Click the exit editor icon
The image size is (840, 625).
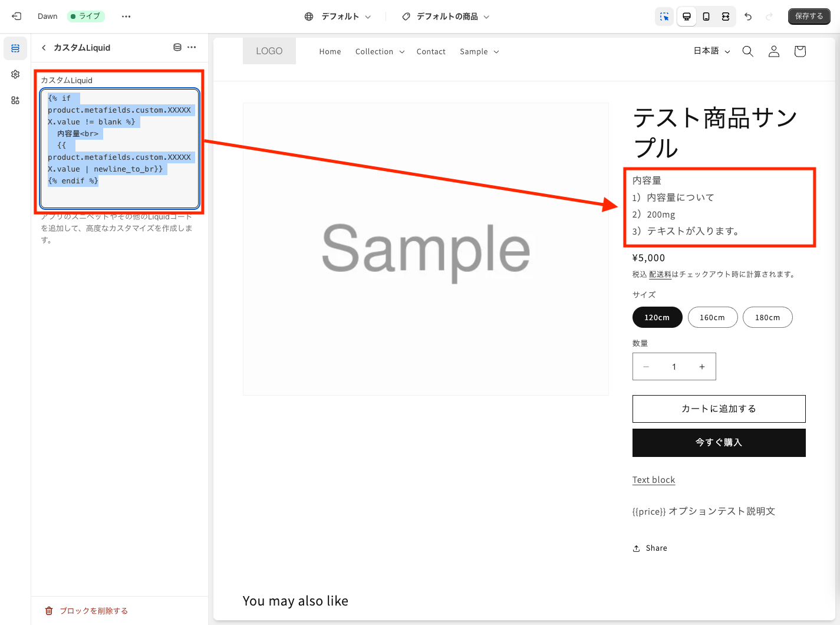click(17, 17)
